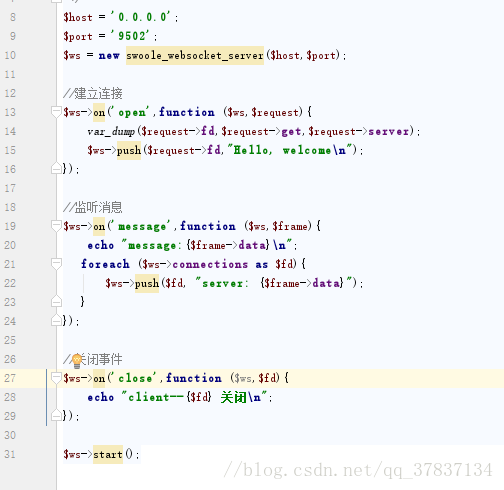Viewport: 504px width, 490px height.
Task: Click the //关闭事件 comment
Action: 93,359
